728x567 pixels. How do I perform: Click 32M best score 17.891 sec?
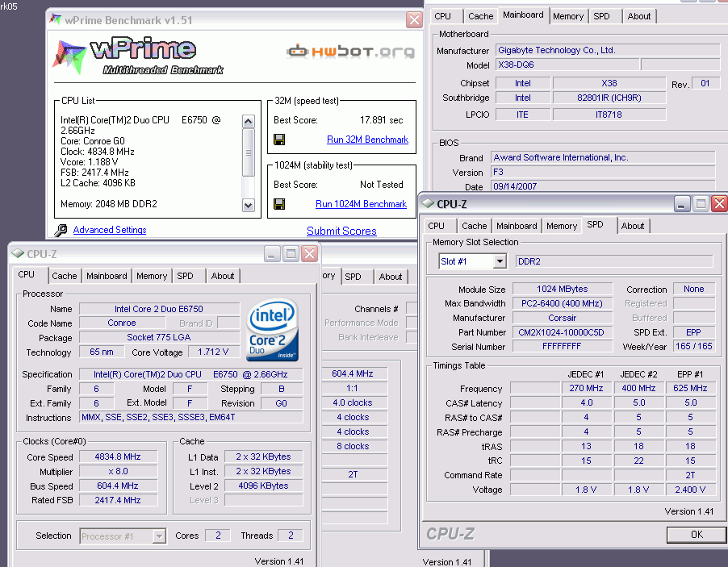coord(381,120)
